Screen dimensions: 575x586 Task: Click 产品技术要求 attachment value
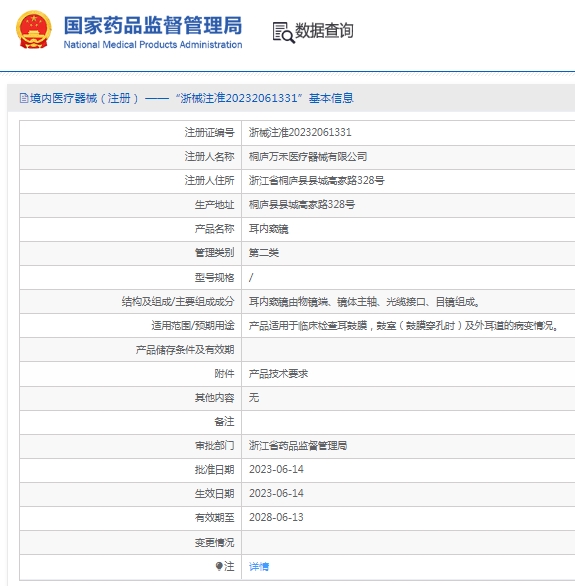pyautogui.click(x=278, y=374)
